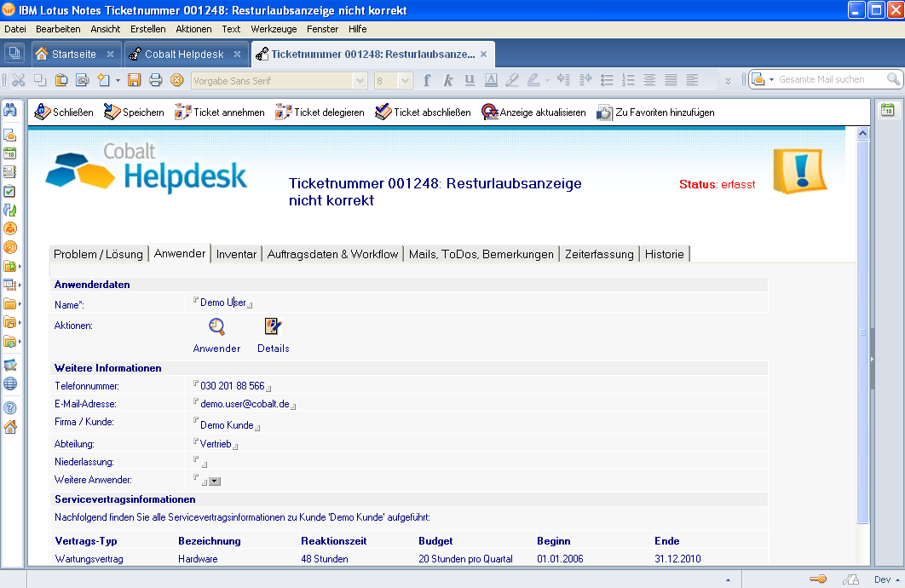905x588 pixels.
Task: Click in the Gesamte Mail suchen field
Action: coord(830,79)
